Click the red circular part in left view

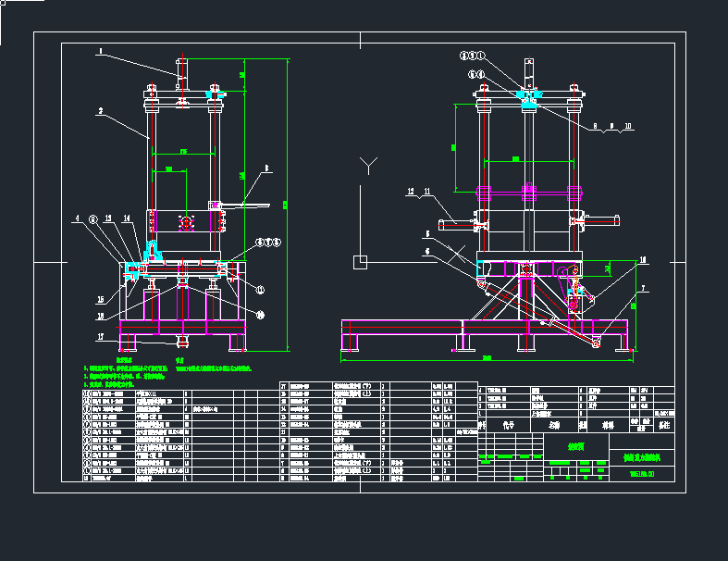pos(186,221)
